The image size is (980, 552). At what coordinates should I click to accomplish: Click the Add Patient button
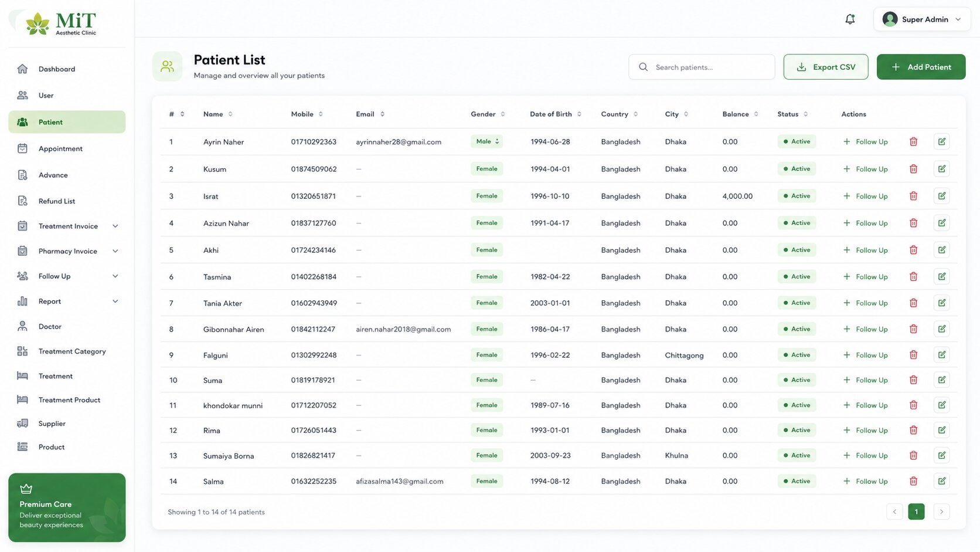point(921,67)
